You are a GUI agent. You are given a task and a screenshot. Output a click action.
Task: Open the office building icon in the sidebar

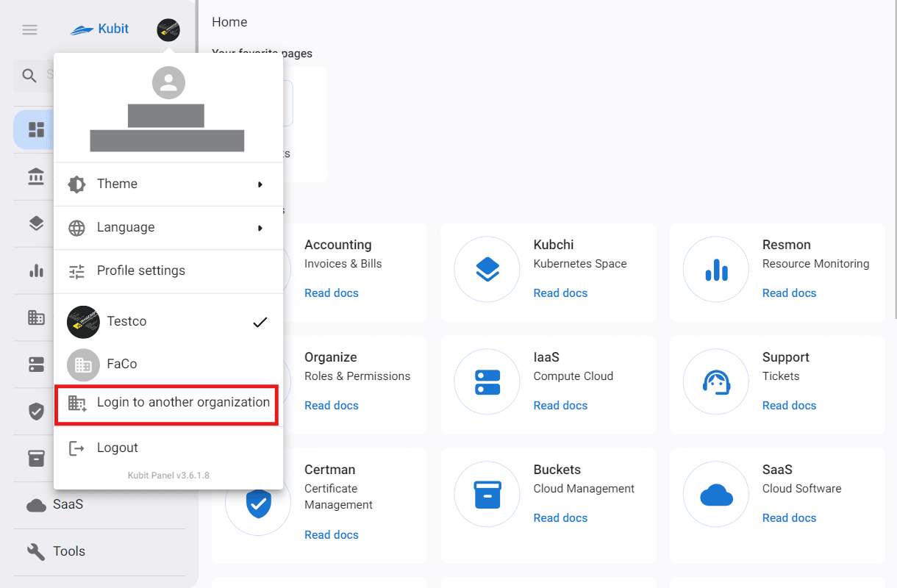(36, 318)
